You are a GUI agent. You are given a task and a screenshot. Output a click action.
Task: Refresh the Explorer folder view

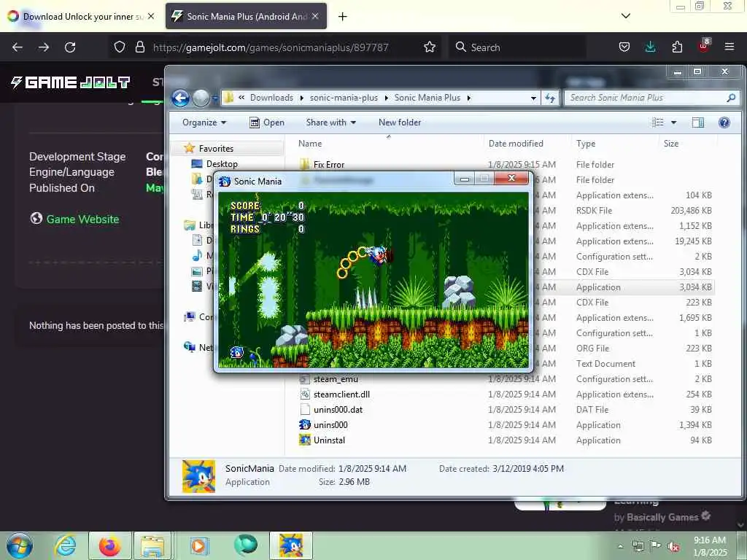coord(550,98)
